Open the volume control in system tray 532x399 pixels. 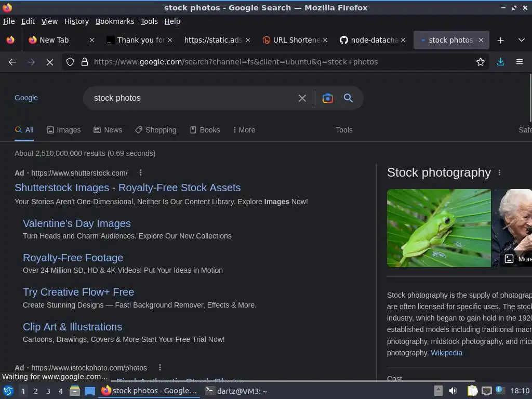point(453,391)
